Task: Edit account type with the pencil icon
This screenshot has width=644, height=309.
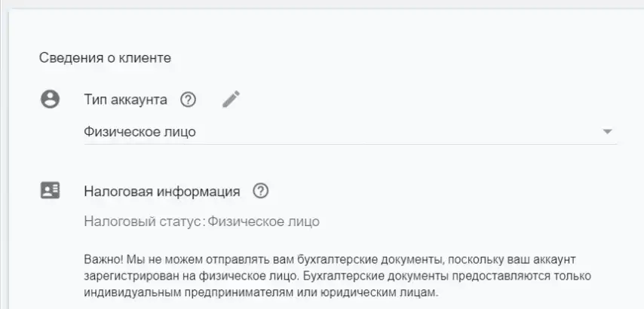Action: click(231, 99)
